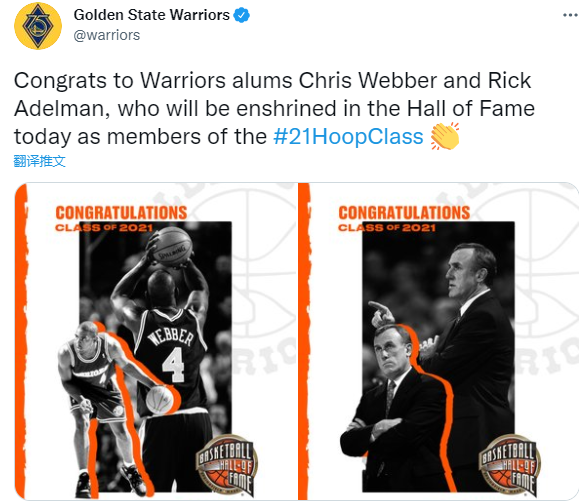
Task: Click the clapping hands emoji
Action: (x=445, y=137)
